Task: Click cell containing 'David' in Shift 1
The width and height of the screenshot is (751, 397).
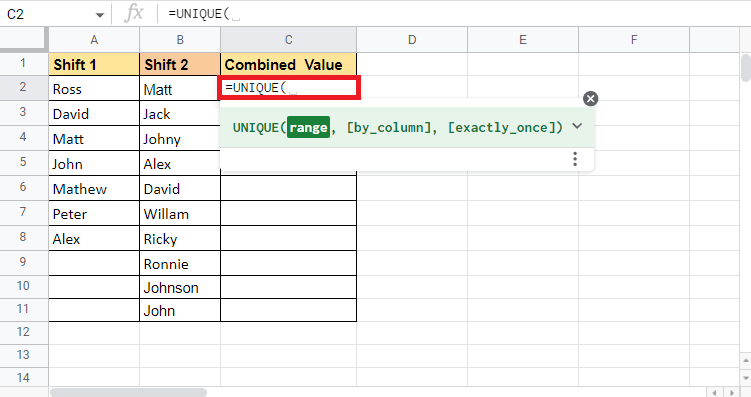Action: (x=94, y=113)
